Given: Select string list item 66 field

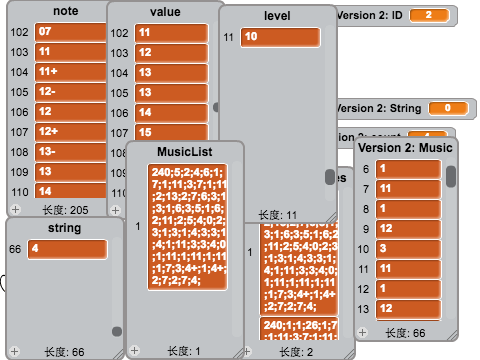Looking at the screenshot, I should click(68, 249).
